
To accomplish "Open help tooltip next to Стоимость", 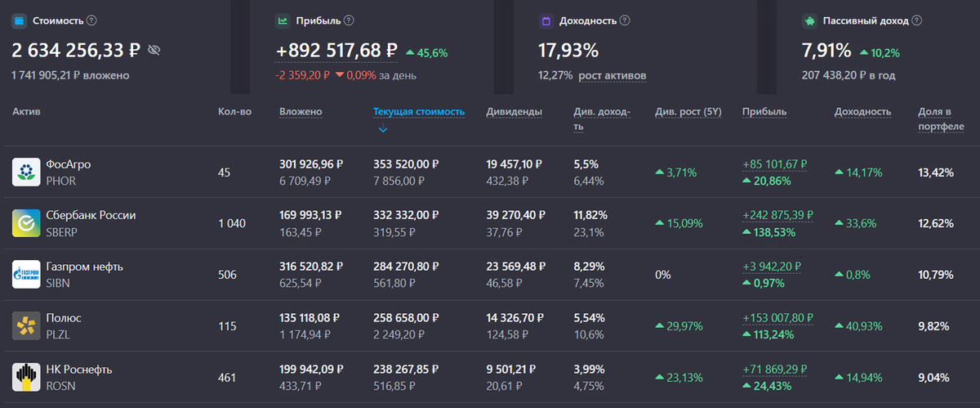I will point(91,20).
